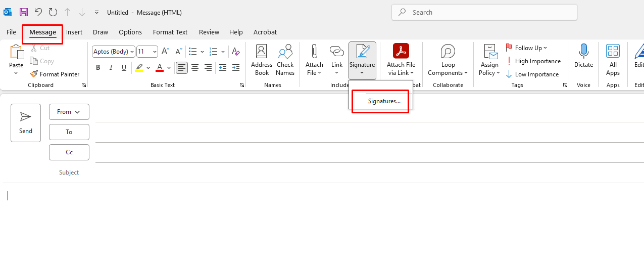Open the Aptos (Body) font dropdown

click(x=114, y=52)
